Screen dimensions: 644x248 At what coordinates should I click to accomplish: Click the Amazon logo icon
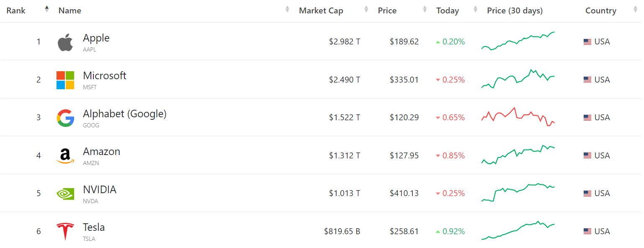pos(65,156)
